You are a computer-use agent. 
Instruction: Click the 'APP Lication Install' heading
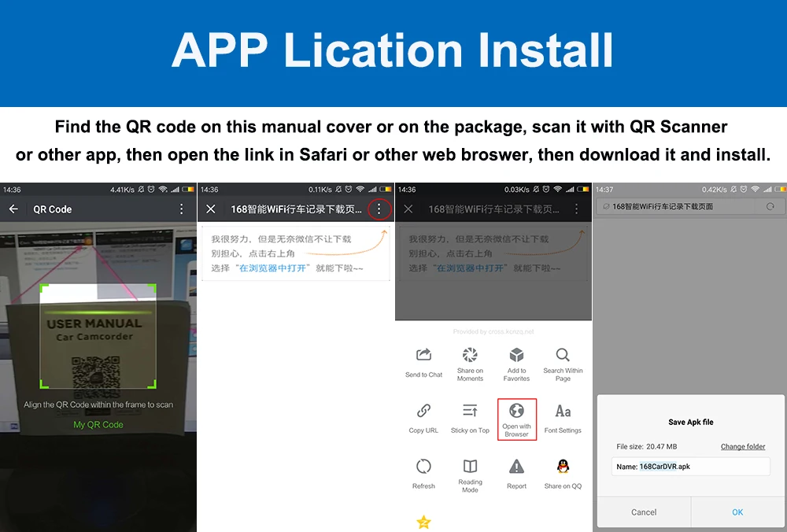(x=393, y=50)
